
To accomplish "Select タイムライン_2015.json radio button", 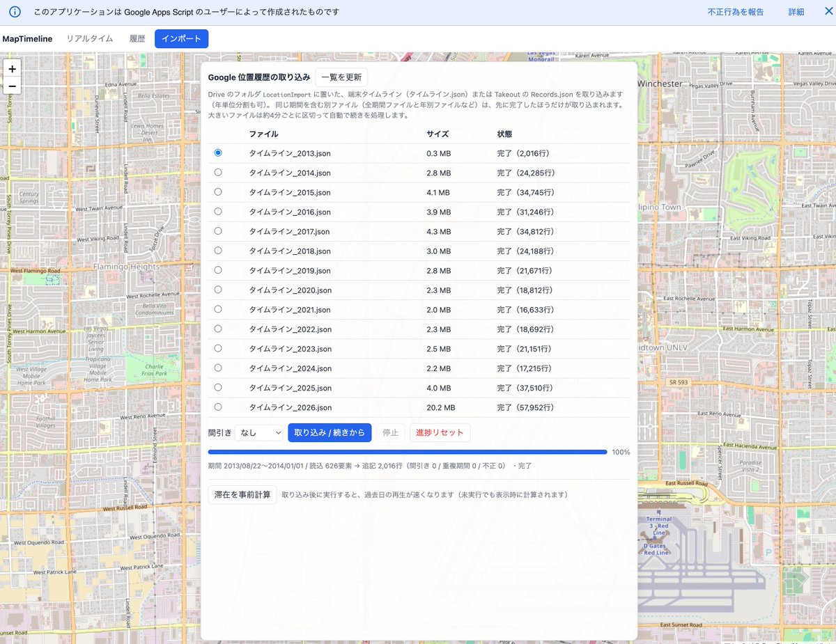I will 218,191.
